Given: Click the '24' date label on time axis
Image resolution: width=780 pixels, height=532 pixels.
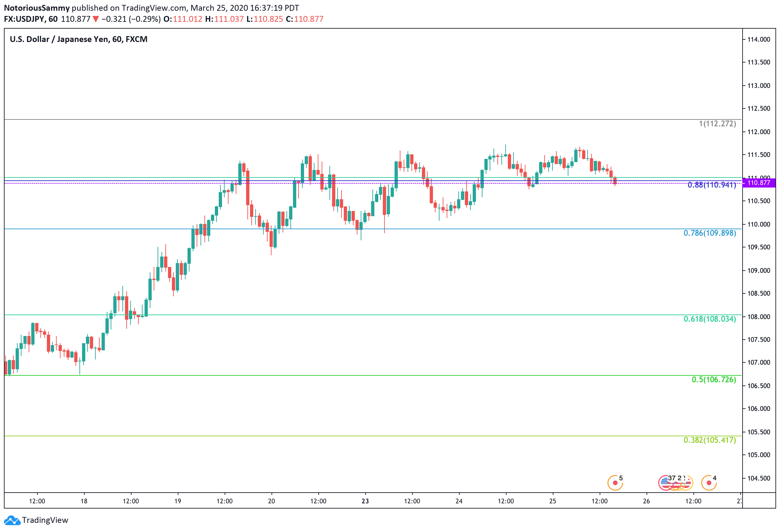Looking at the screenshot, I should (x=459, y=501).
